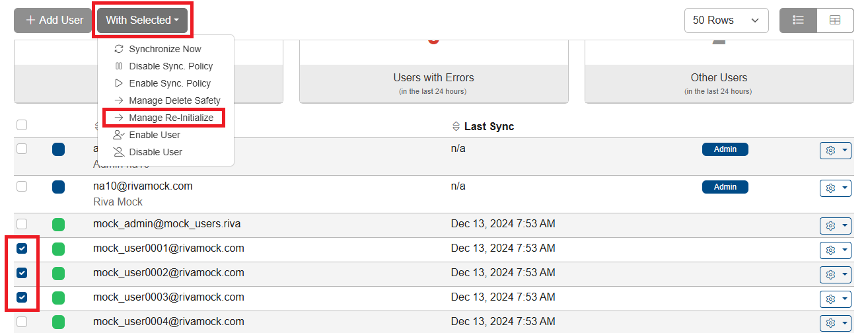This screenshot has width=868, height=333.
Task: Toggle the select-all header checkbox
Action: [x=22, y=125]
